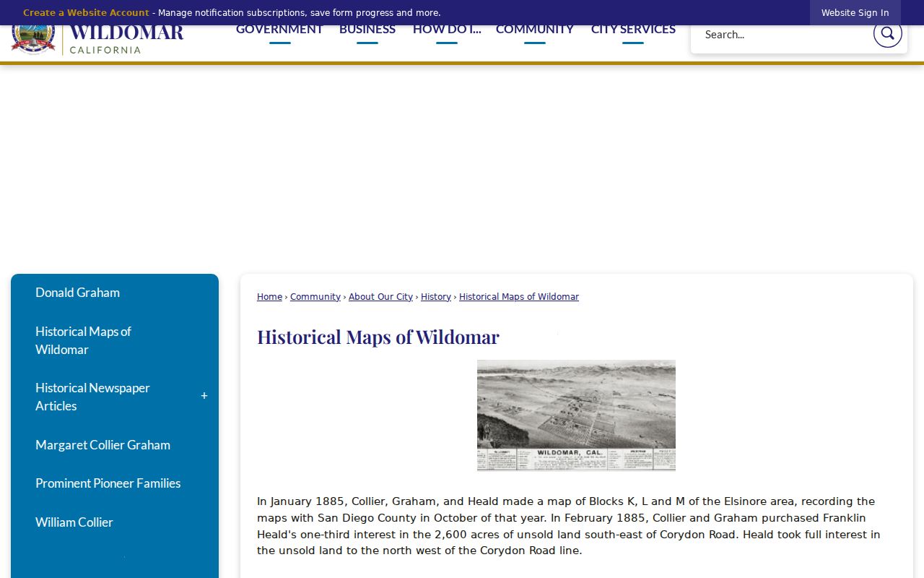924x578 pixels.
Task: Open the History breadcrumb link
Action: click(x=436, y=297)
